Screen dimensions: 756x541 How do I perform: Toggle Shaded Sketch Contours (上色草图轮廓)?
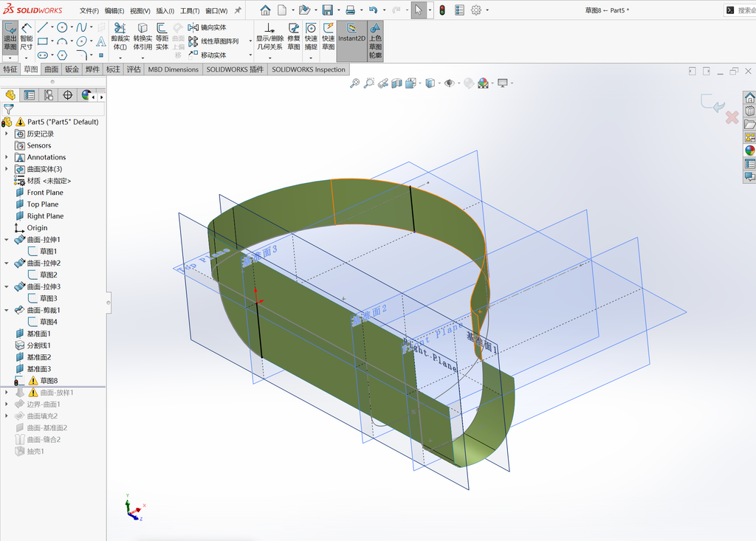[x=375, y=41]
